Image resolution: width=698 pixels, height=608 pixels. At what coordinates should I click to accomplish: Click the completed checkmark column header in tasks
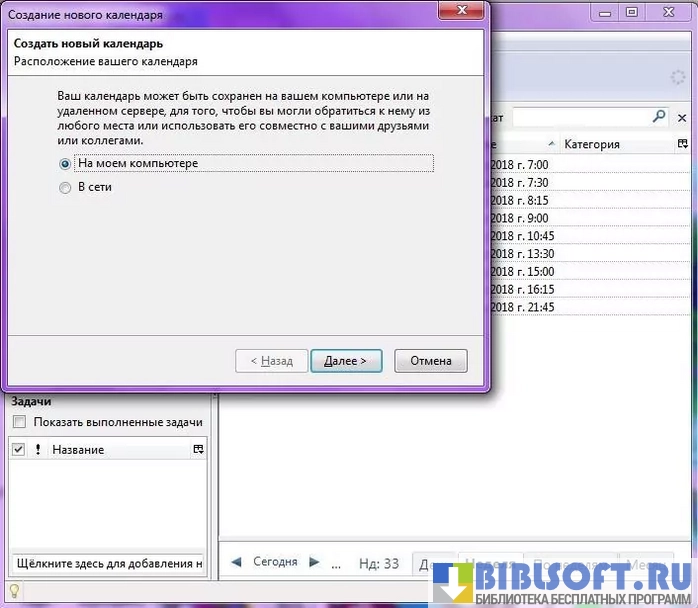pos(18,450)
